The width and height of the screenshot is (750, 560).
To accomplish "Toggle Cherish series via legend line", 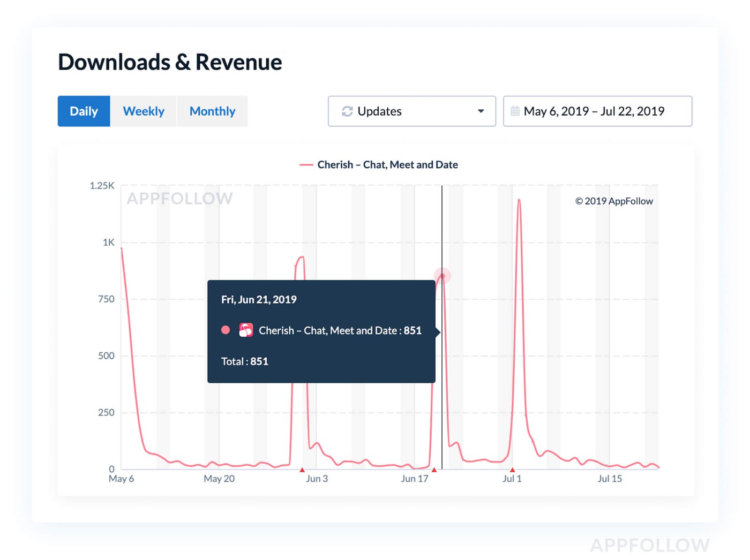I will pyautogui.click(x=306, y=165).
